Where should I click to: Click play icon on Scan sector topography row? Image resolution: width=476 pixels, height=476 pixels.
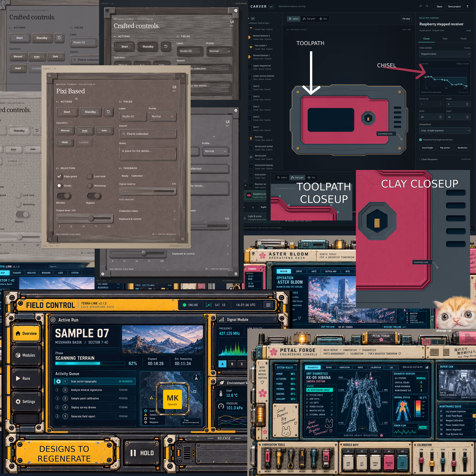[58, 381]
